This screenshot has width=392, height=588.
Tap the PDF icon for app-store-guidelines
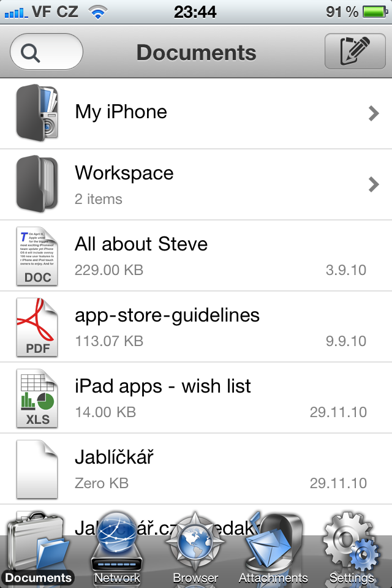coord(37,326)
